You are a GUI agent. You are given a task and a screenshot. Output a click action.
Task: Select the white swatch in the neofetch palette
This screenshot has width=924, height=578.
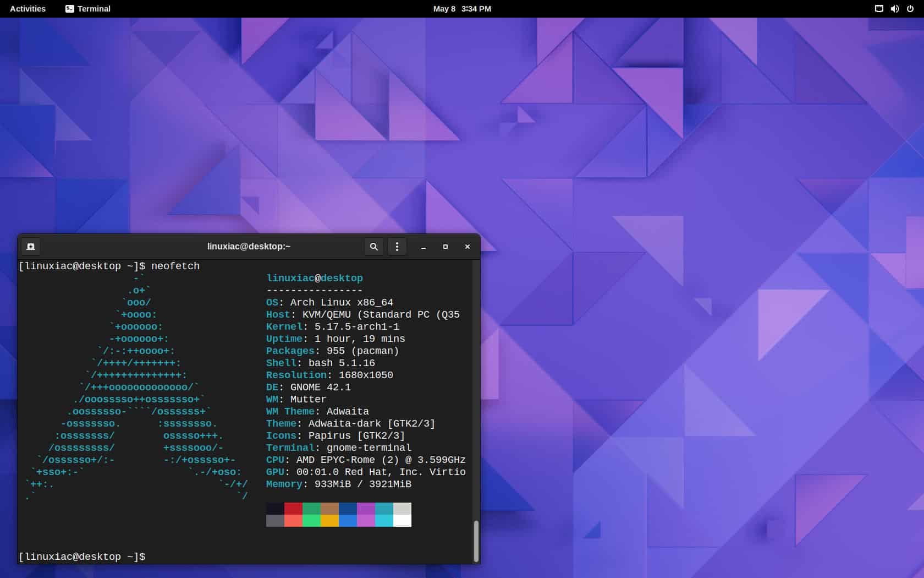[402, 515]
